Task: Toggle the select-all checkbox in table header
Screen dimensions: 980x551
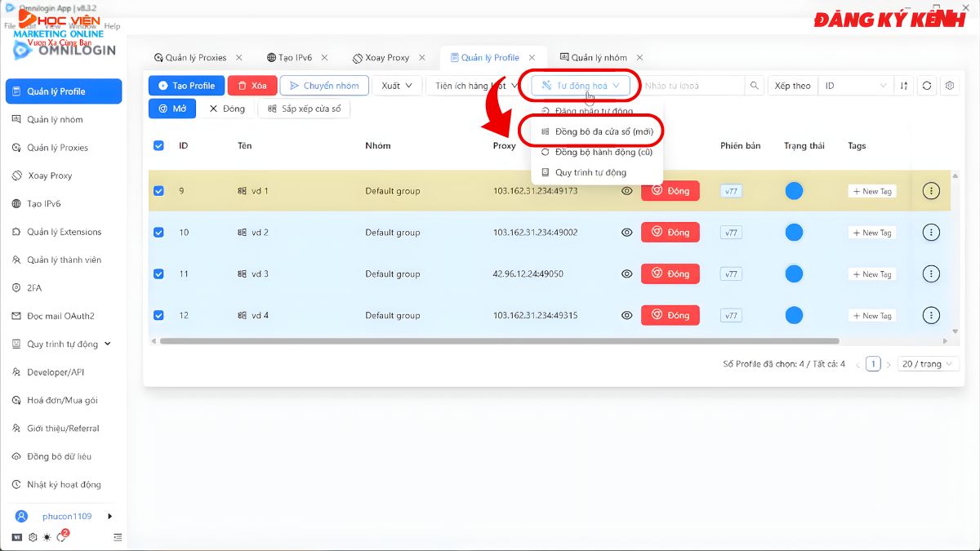Action: pyautogui.click(x=158, y=146)
